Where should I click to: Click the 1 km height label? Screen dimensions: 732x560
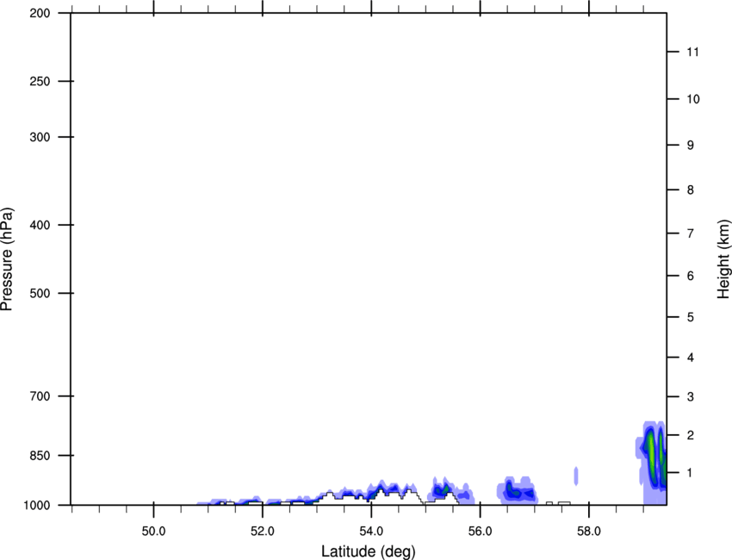(x=691, y=473)
